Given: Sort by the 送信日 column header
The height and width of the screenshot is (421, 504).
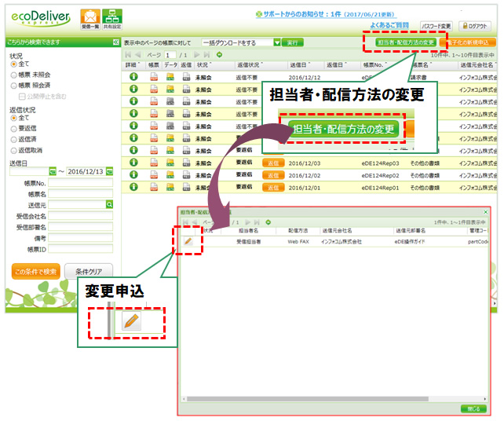Looking at the screenshot, I should click(x=300, y=65).
